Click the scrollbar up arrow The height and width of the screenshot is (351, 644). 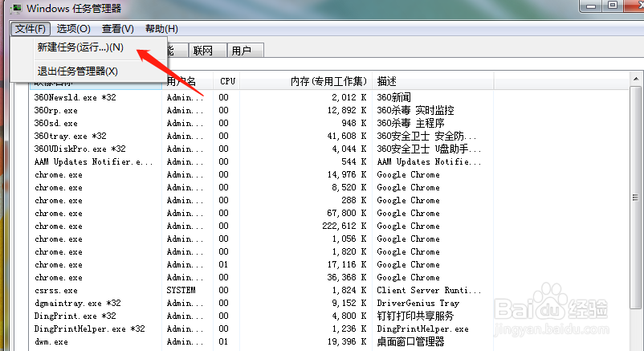click(636, 79)
